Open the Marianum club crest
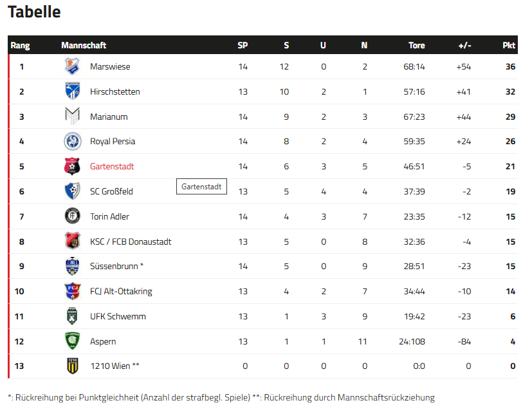 pyautogui.click(x=72, y=117)
